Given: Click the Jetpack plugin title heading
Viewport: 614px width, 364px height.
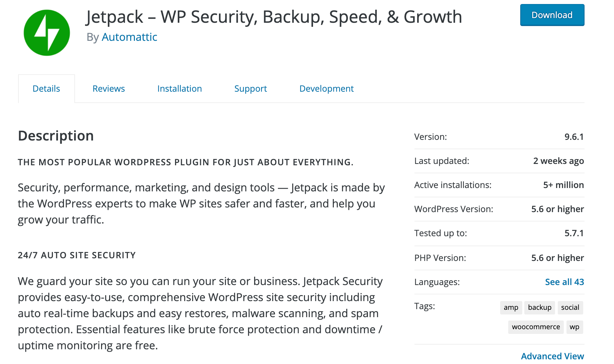Looking at the screenshot, I should pos(274,17).
